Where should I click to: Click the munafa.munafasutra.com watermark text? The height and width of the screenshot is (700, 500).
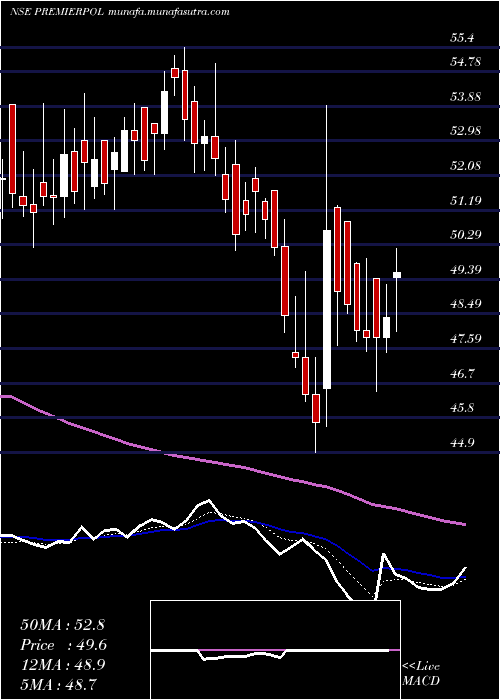point(169,12)
